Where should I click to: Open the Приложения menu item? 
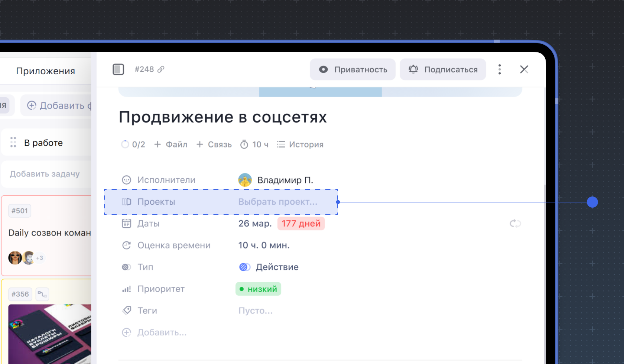[x=45, y=71]
